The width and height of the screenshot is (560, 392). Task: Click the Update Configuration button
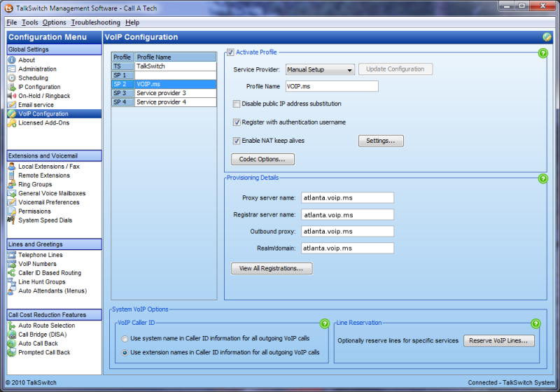395,69
